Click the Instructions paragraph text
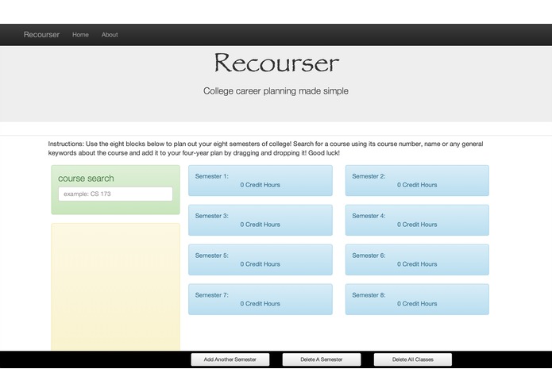Image resolution: width=552 pixels, height=392 pixels. (265, 148)
